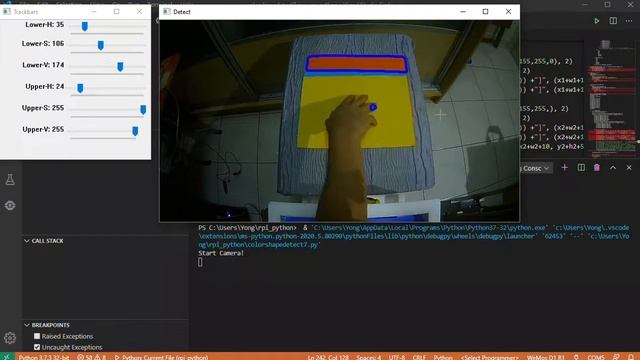The image size is (640, 360).
Task: Open the notifications bell in the status bar
Action: 631,357
